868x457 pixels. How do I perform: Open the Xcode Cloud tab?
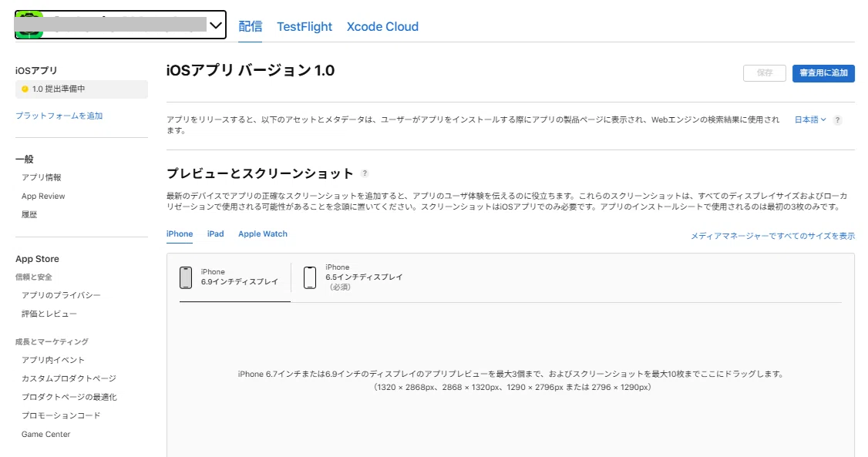tap(382, 26)
